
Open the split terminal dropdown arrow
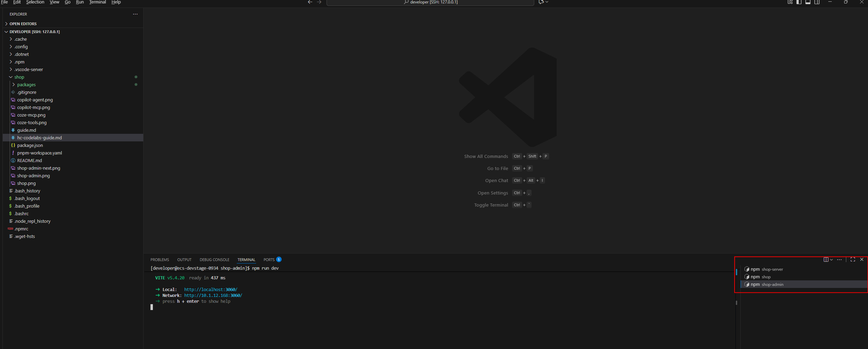(x=831, y=260)
